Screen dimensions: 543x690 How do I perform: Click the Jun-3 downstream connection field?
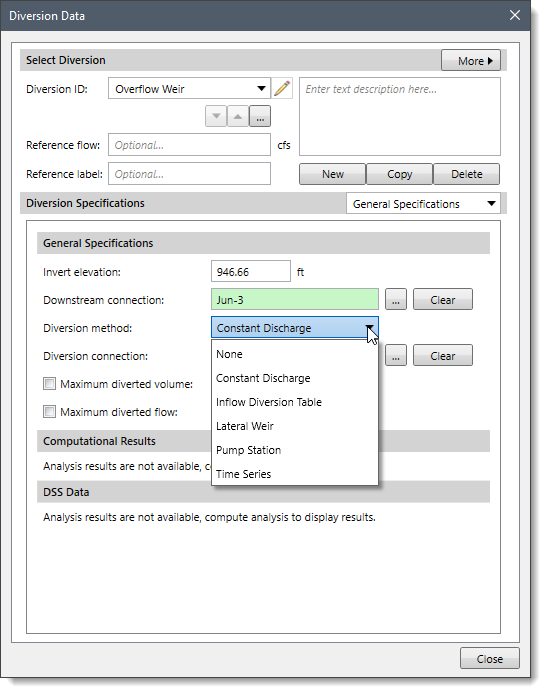(294, 300)
